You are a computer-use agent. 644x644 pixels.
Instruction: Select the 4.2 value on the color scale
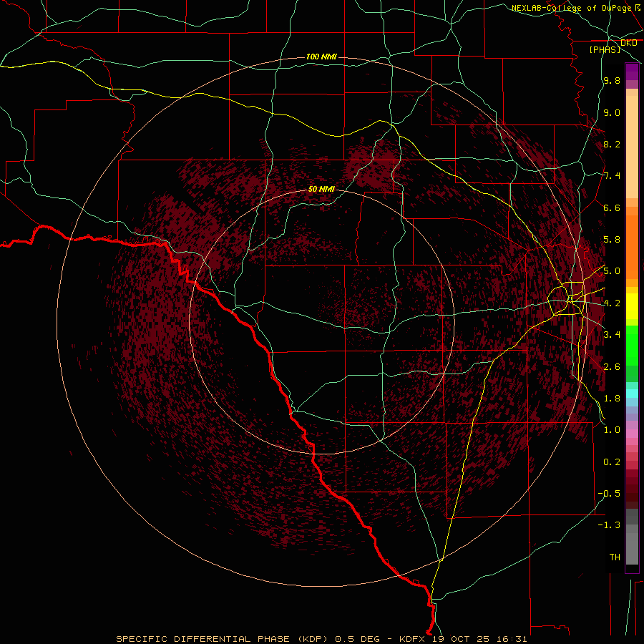[612, 303]
